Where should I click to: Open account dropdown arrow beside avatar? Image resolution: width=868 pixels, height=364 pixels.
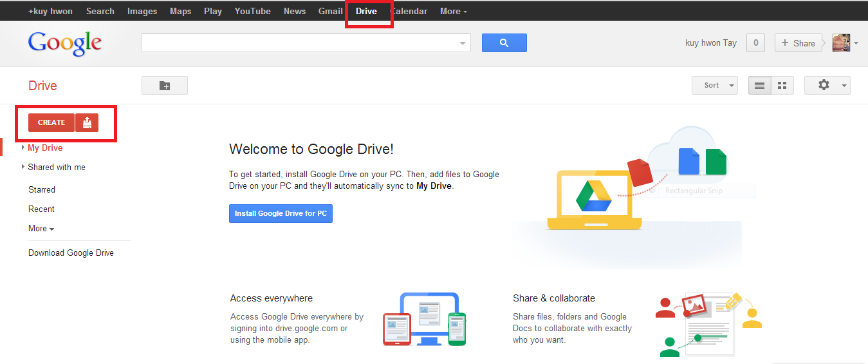856,43
